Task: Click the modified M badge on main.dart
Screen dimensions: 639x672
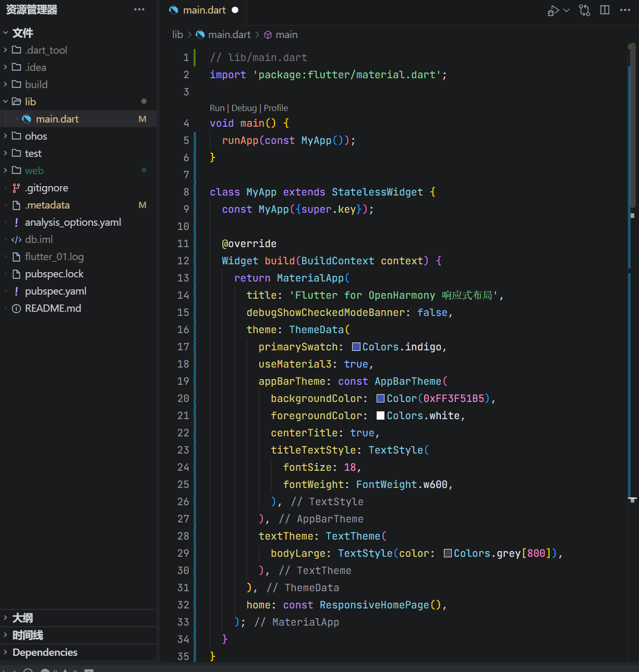Action: [x=142, y=119]
